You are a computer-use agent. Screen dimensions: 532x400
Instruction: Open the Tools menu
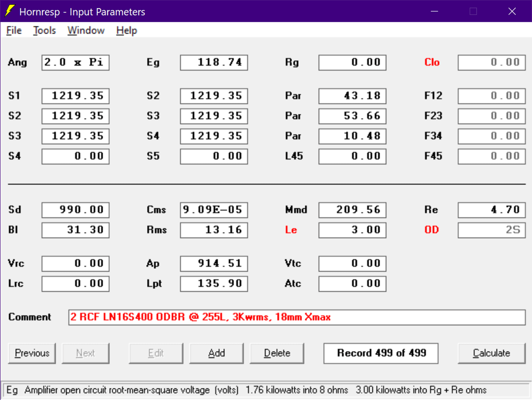coord(44,30)
